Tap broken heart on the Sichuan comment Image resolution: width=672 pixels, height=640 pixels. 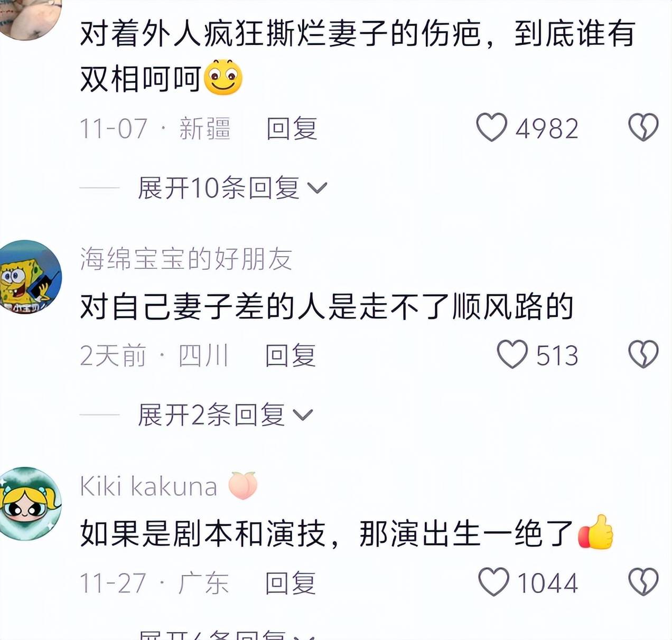point(643,354)
